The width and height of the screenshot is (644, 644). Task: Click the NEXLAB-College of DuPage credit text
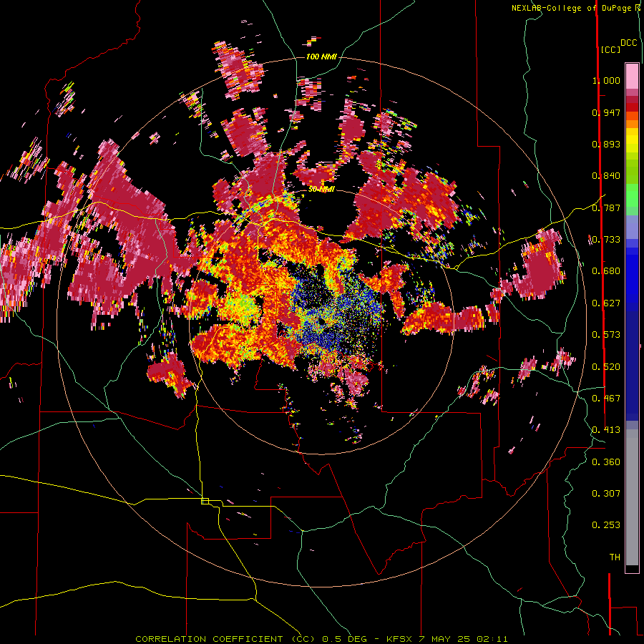[x=571, y=8]
